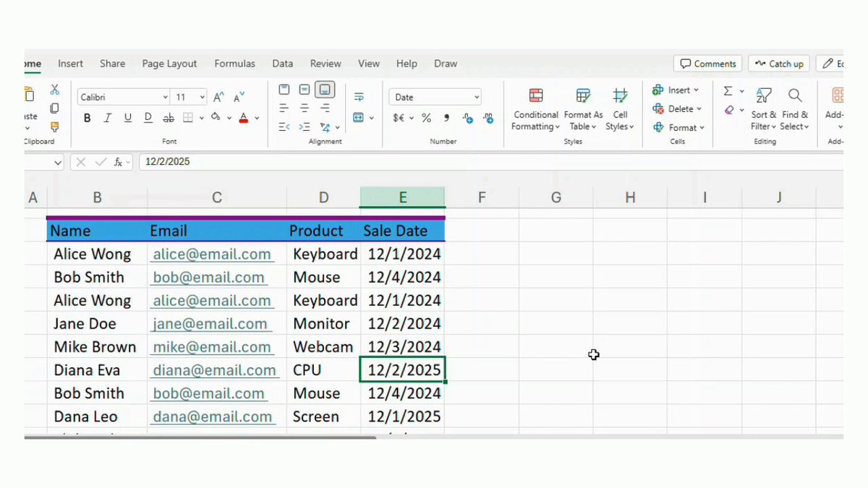The width and height of the screenshot is (868, 488).
Task: Select Middle Align icon
Action: coord(305,90)
